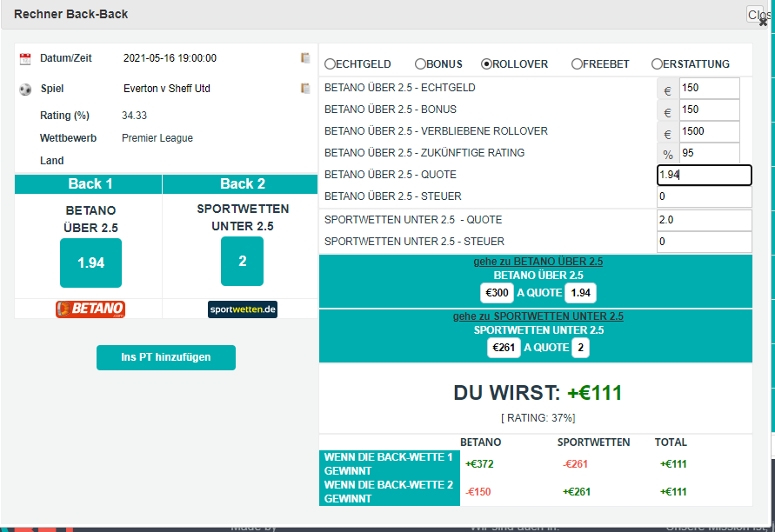Edit the Betano Bonus amount field
The height and width of the screenshot is (532, 775).
tap(709, 110)
